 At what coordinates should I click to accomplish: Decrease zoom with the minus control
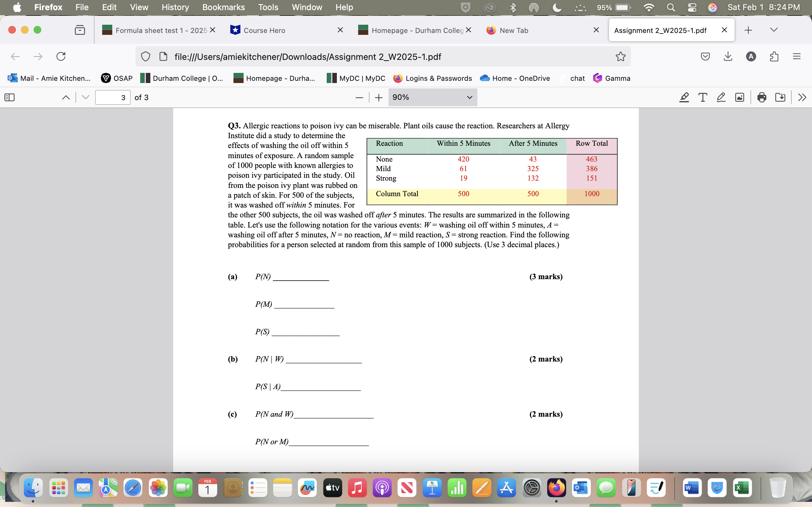click(359, 97)
